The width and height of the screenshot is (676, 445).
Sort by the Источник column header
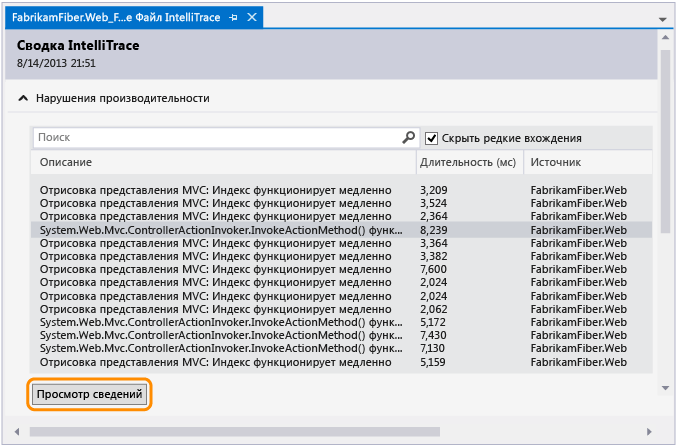point(588,162)
